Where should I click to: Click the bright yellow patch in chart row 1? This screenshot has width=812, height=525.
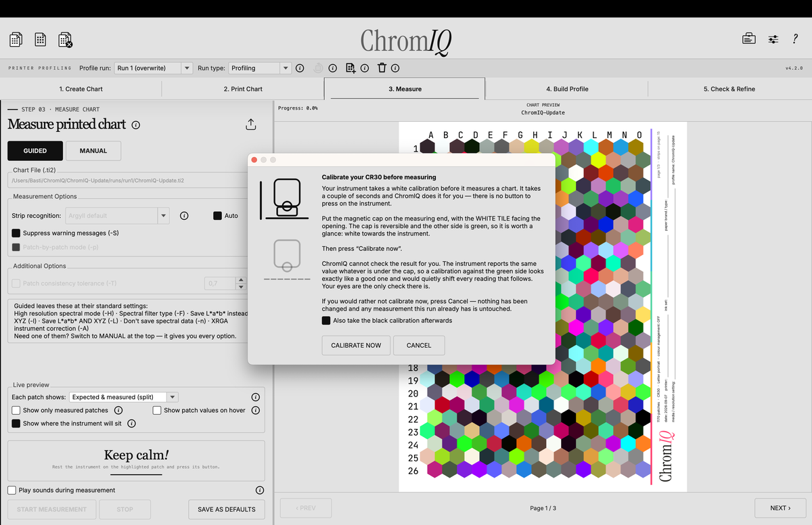click(x=532, y=147)
